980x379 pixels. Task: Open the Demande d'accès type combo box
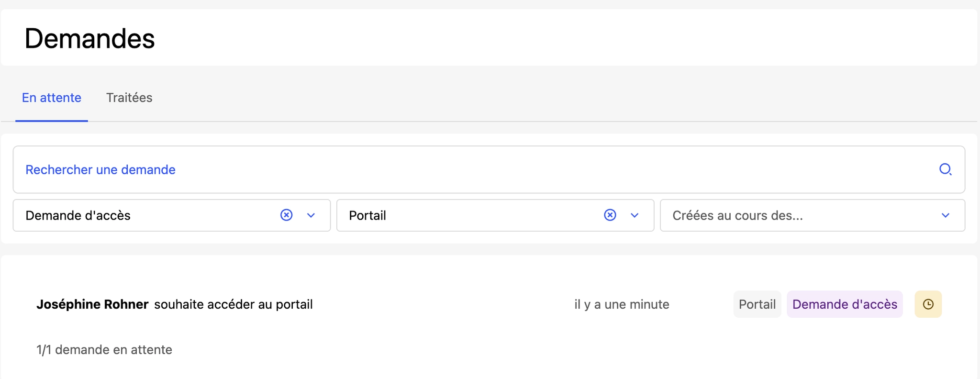click(x=172, y=215)
